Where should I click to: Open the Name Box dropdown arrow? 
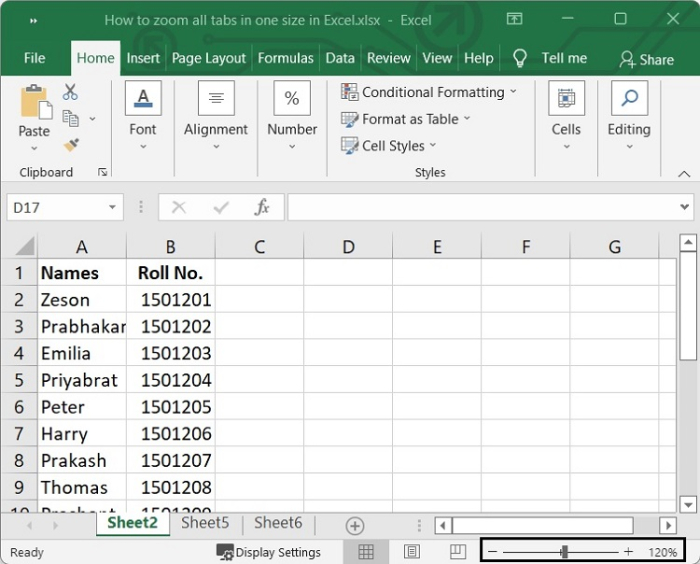(x=112, y=207)
